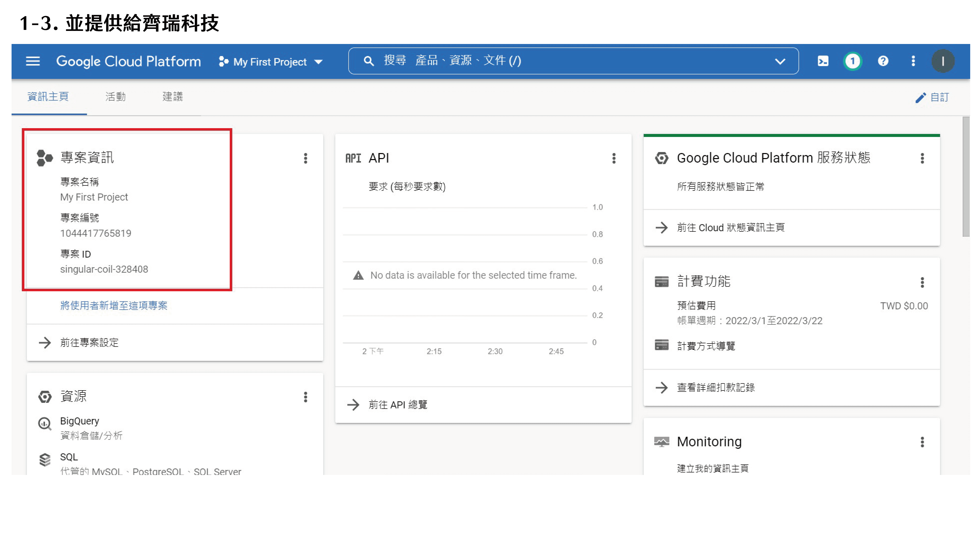Viewport: 980px width, 533px height.
Task: Open the 計費功能 card options menu
Action: (x=922, y=282)
